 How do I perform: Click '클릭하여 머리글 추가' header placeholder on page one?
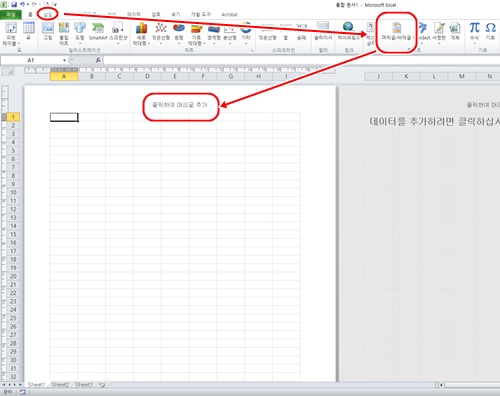coord(180,105)
